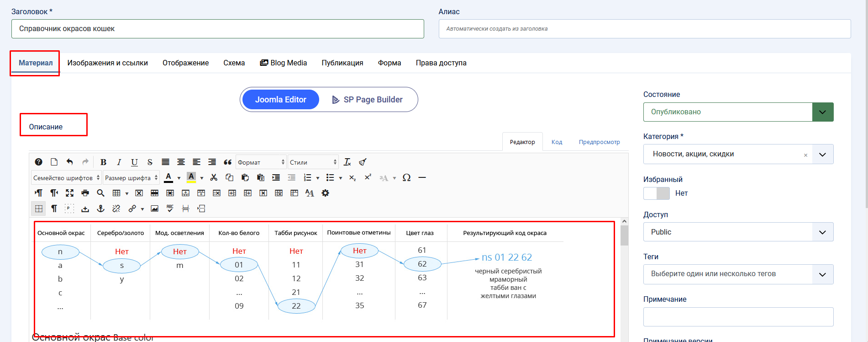Insert an image with the picture icon
Image resolution: width=868 pixels, height=342 pixels.
click(x=155, y=208)
